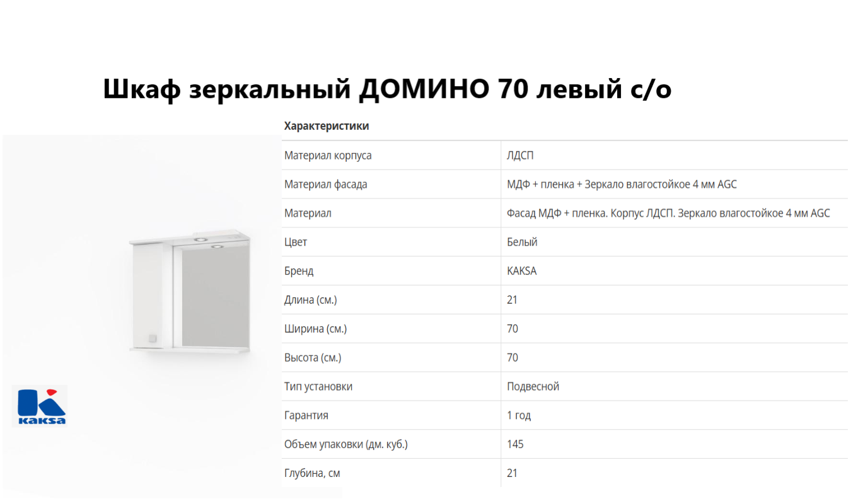851x504 pixels.
Task: Select the 'Подвесной' value
Action: pos(533,387)
